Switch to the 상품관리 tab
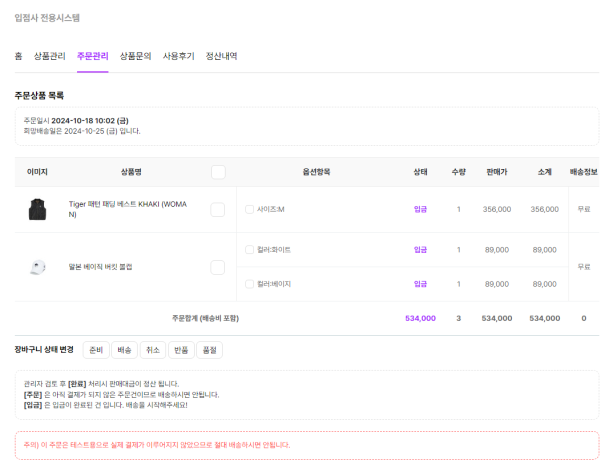613x471 pixels. pos(50,56)
